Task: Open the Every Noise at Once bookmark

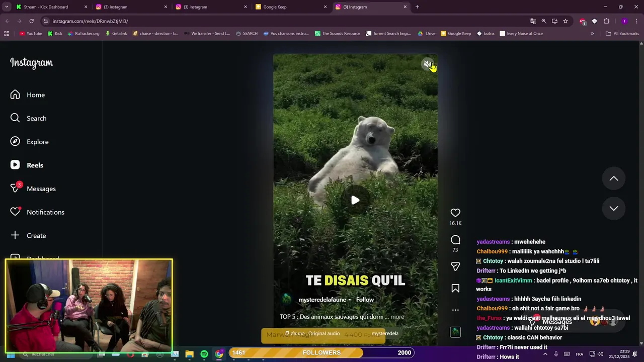Action: pyautogui.click(x=521, y=34)
